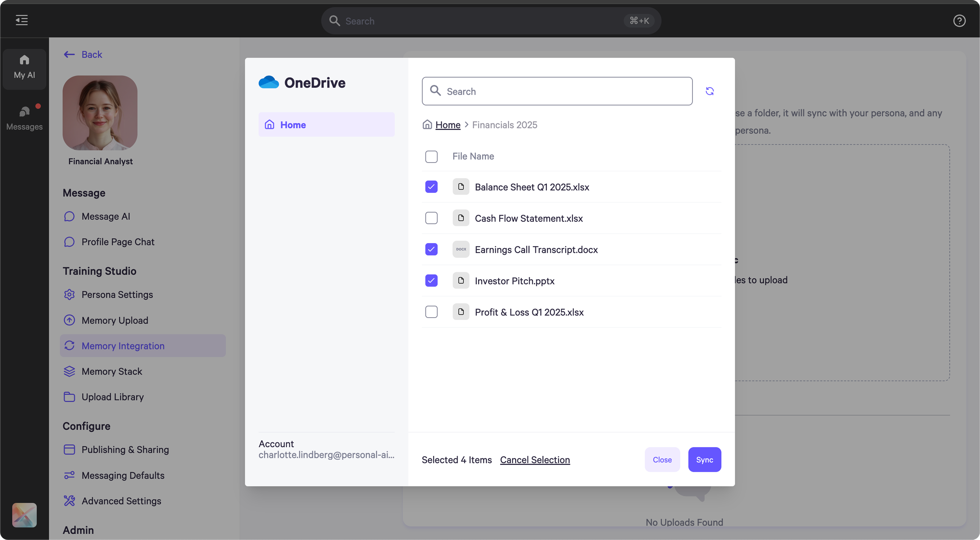The height and width of the screenshot is (540, 980).
Task: Check Profit & Loss Q1 2025.xlsx
Action: (431, 312)
